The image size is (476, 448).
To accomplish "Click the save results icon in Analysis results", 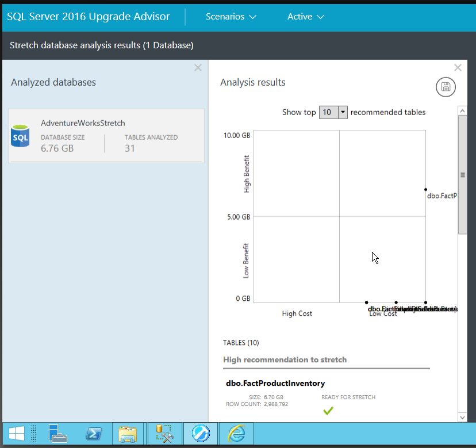I will tap(446, 87).
